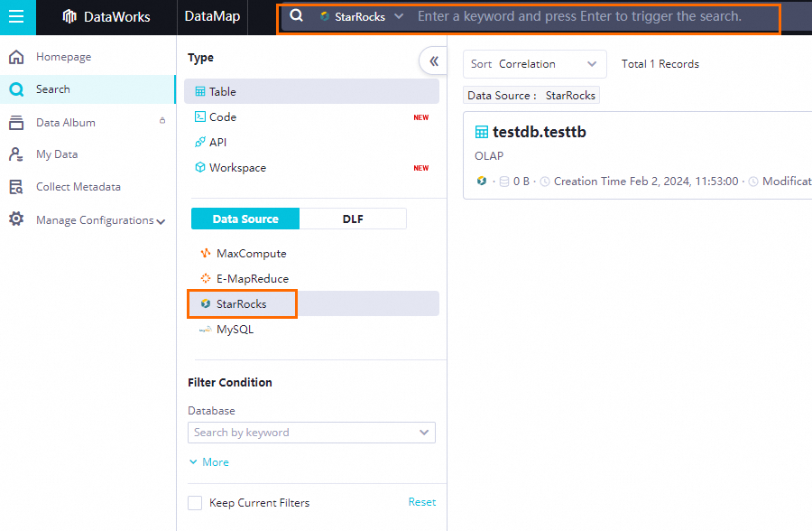812x531 pixels.
Task: Click the Collect Metadata icon
Action: point(16,187)
